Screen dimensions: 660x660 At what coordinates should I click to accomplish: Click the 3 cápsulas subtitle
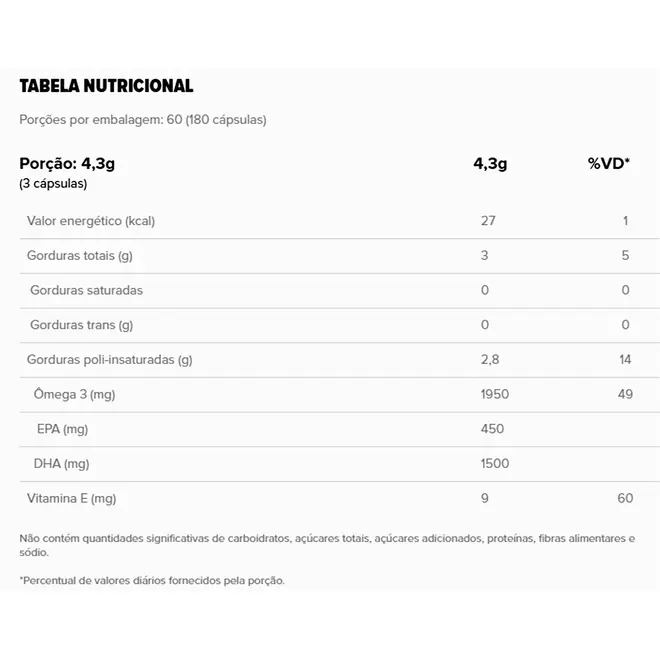[x=53, y=184]
